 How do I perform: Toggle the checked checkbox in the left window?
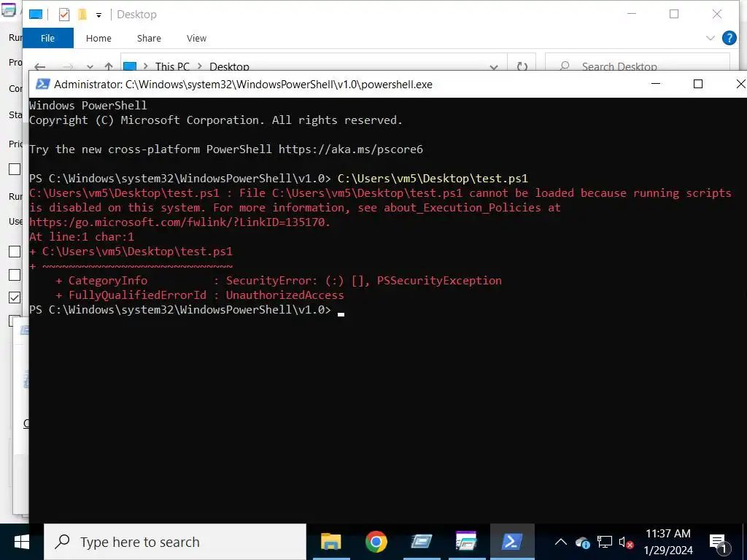(x=15, y=297)
